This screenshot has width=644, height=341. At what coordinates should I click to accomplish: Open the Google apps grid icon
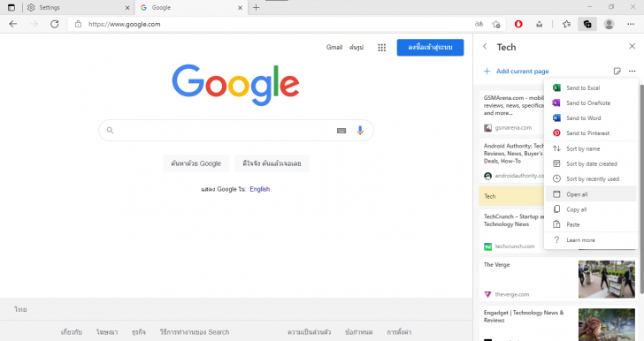pos(381,48)
